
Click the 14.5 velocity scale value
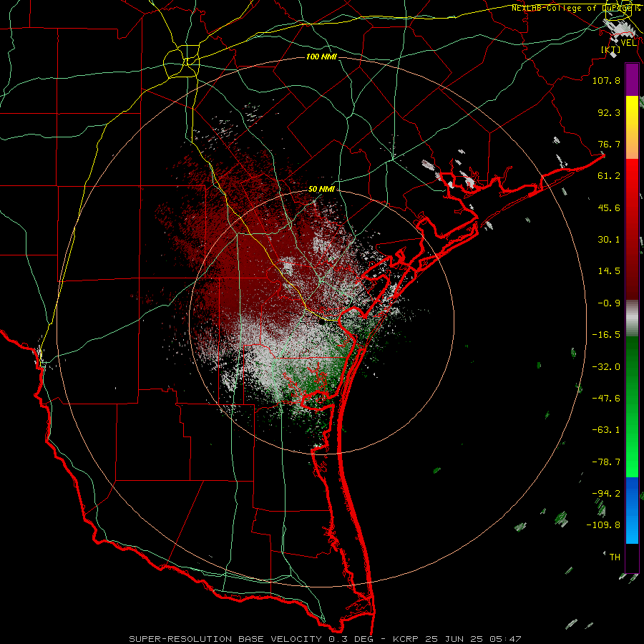pyautogui.click(x=609, y=271)
